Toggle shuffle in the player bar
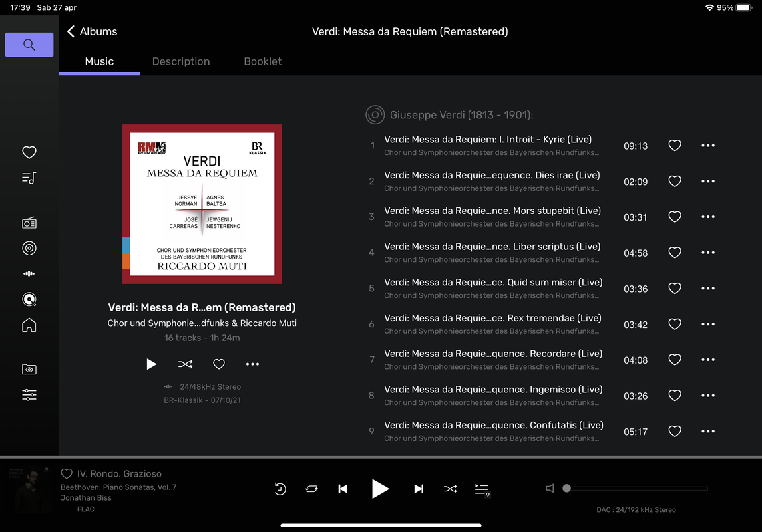Image resolution: width=762 pixels, height=532 pixels. [x=450, y=489]
